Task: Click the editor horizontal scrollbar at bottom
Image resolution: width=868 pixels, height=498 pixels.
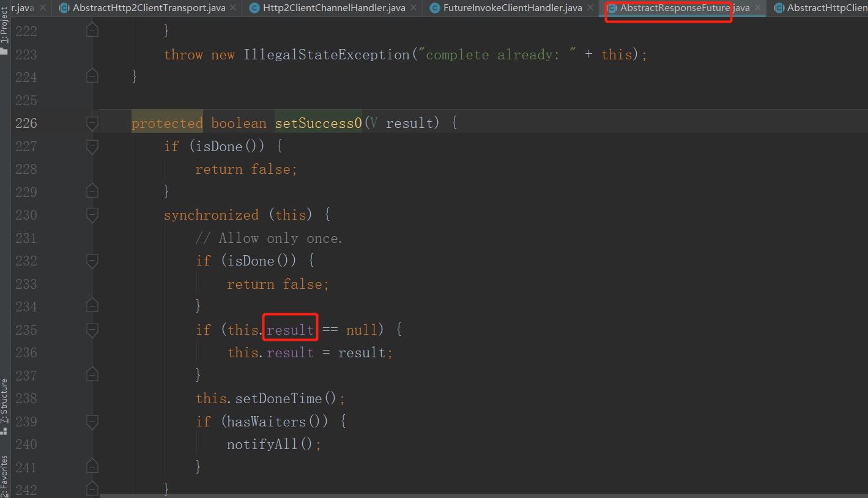Action: point(483,496)
